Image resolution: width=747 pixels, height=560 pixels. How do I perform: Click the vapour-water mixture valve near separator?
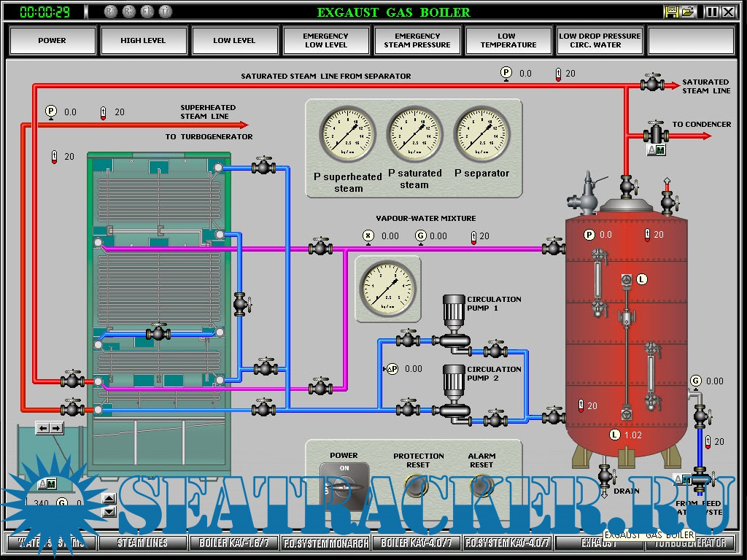pos(553,249)
